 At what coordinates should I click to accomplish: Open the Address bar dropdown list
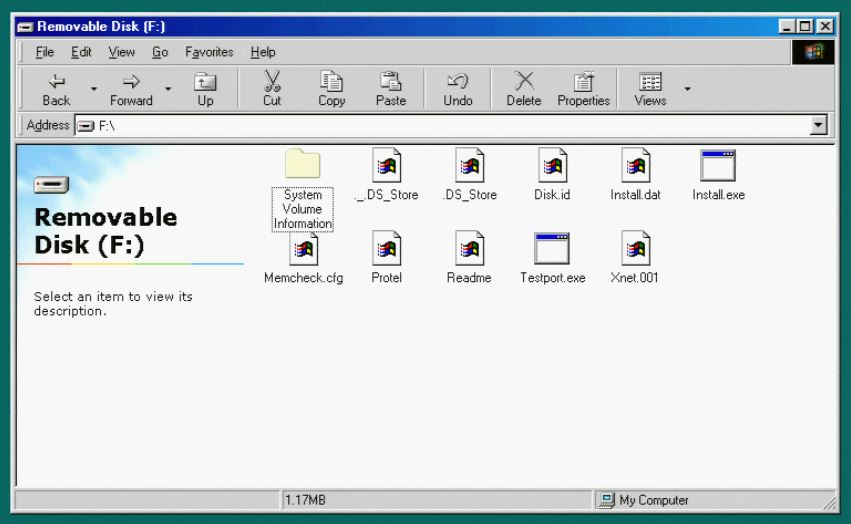(820, 126)
